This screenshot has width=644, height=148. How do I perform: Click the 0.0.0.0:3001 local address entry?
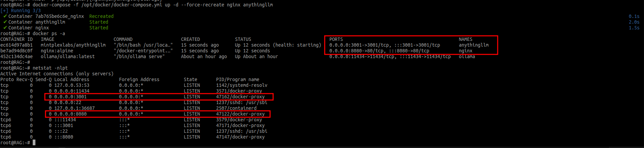click(70, 97)
